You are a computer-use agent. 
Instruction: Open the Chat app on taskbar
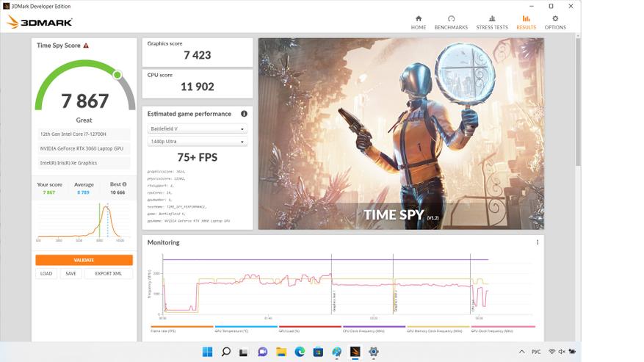pos(262,352)
